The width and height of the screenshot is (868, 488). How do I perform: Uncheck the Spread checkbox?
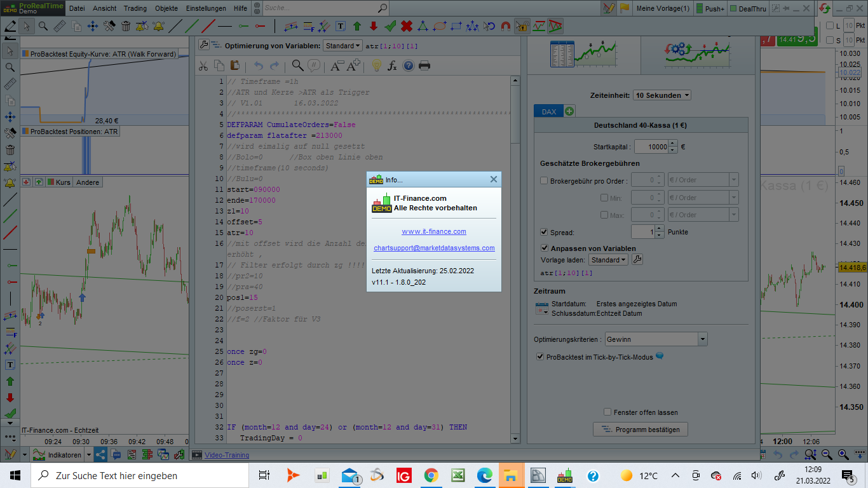pos(544,232)
